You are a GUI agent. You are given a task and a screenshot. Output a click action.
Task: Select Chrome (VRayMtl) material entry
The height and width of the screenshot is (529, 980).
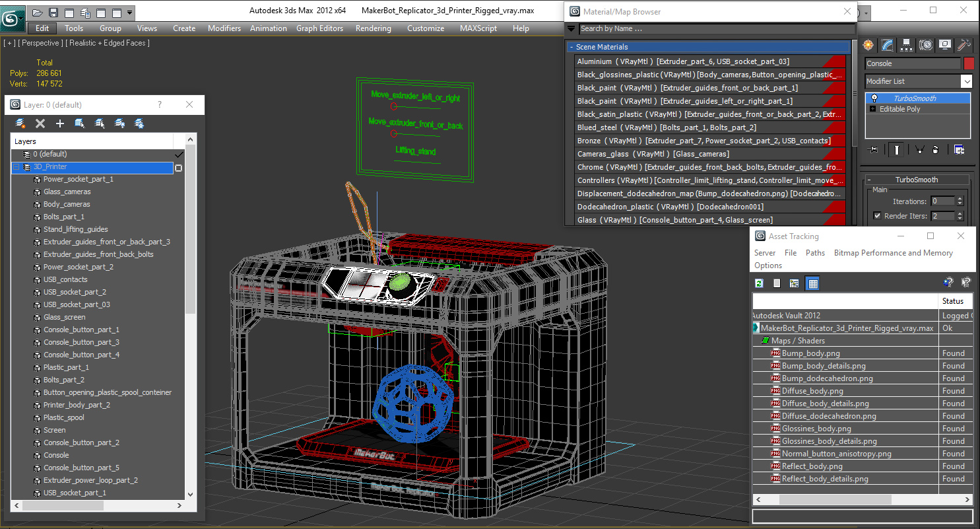coord(710,167)
